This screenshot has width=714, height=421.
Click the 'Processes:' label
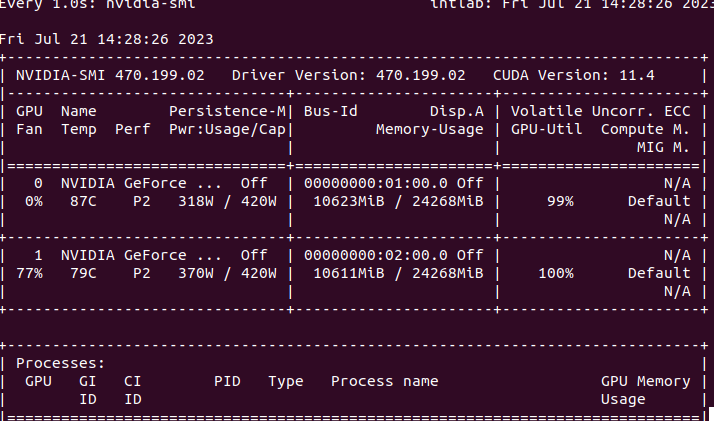pos(61,363)
